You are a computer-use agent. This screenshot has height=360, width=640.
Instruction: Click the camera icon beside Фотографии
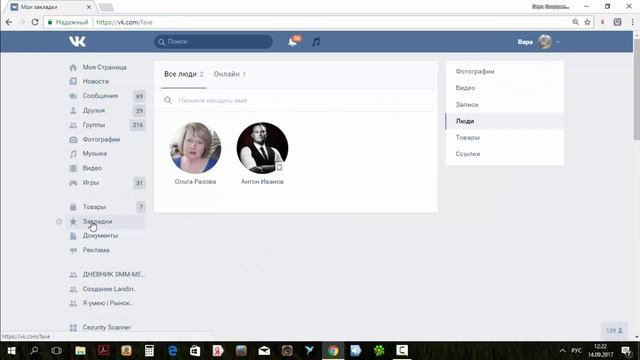pyautogui.click(x=73, y=140)
